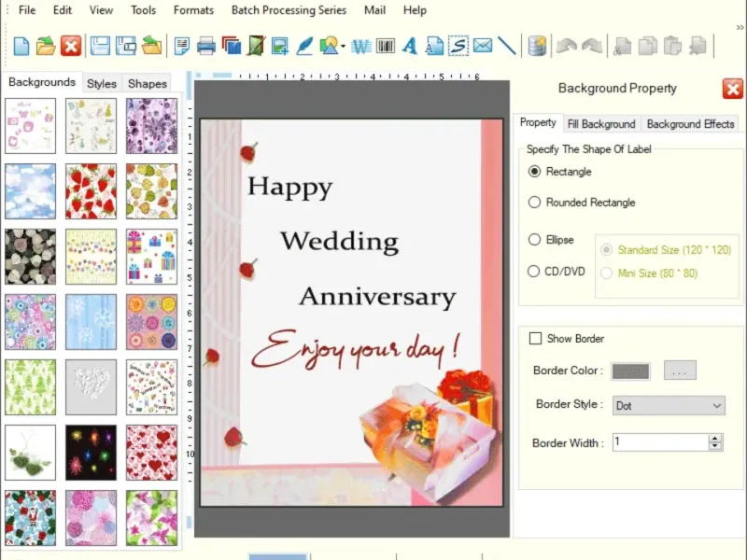Click the Paste clipboard icon

click(672, 46)
